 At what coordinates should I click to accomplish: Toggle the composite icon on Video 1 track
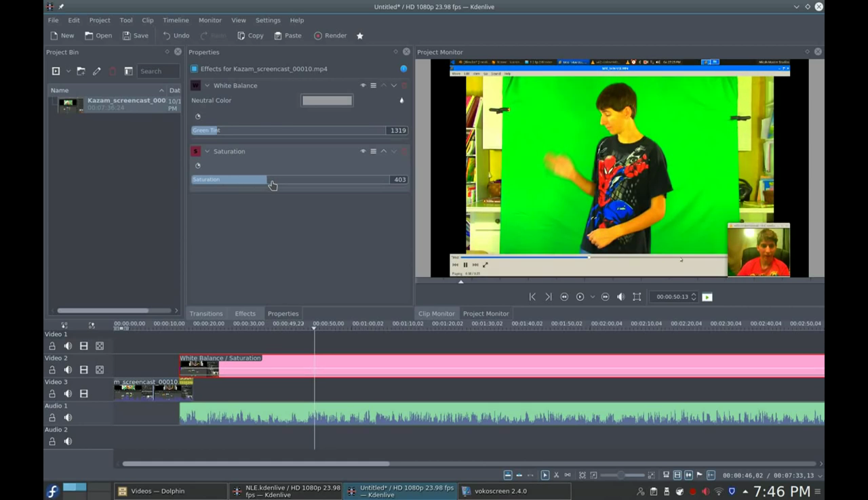click(100, 346)
